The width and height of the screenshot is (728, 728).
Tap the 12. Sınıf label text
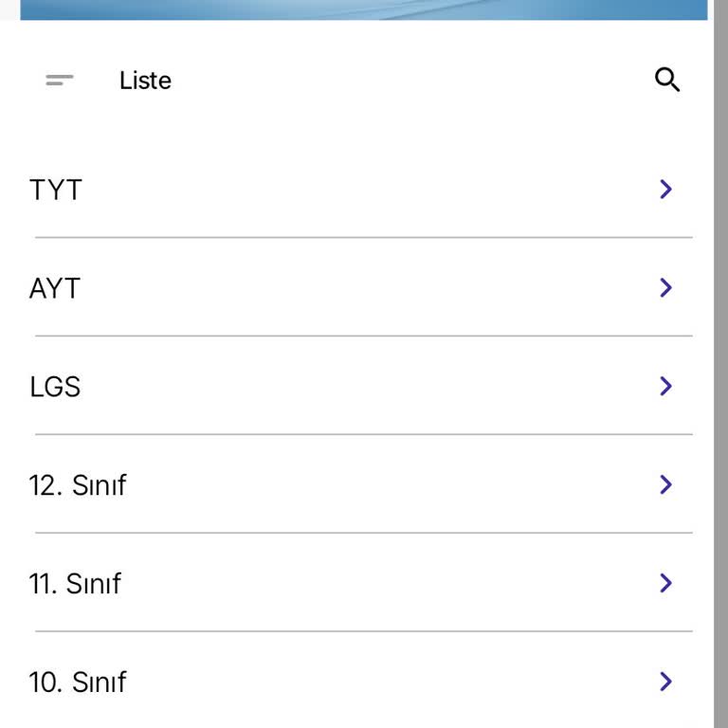coord(78,485)
